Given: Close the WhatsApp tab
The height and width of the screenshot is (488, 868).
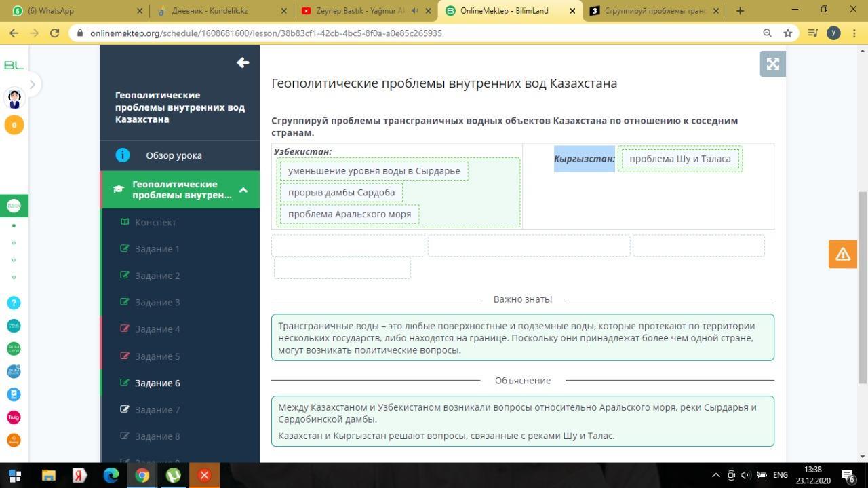Looking at the screenshot, I should [x=140, y=11].
